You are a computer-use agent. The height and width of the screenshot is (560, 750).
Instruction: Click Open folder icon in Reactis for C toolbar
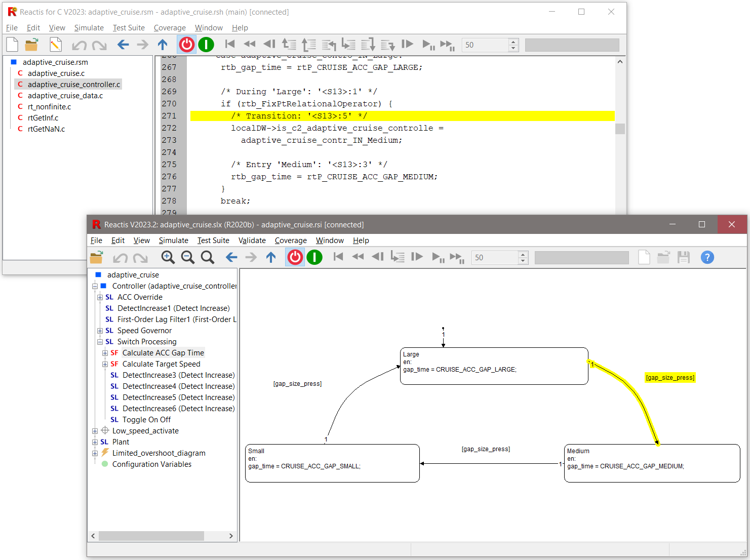(31, 45)
